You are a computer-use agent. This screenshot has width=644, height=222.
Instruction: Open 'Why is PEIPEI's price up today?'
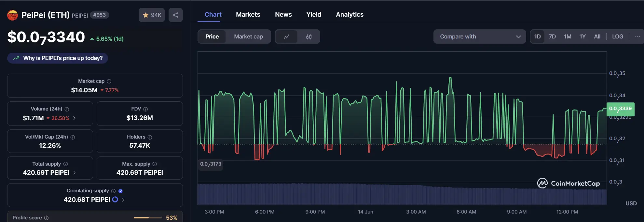pyautogui.click(x=58, y=58)
